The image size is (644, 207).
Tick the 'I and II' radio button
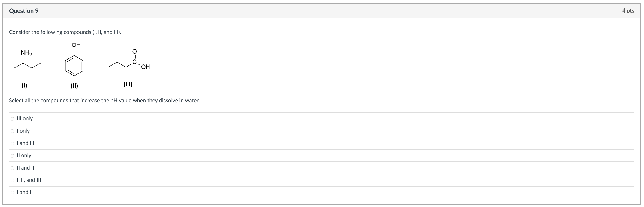click(x=12, y=193)
